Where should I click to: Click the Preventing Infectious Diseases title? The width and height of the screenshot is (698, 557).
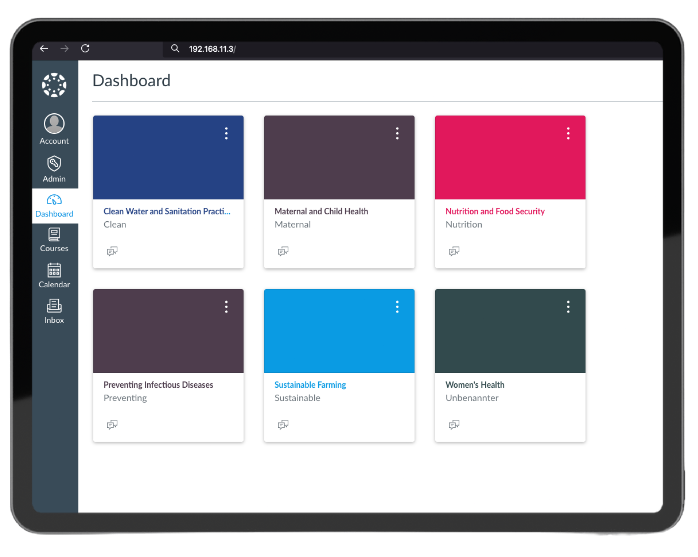click(158, 385)
